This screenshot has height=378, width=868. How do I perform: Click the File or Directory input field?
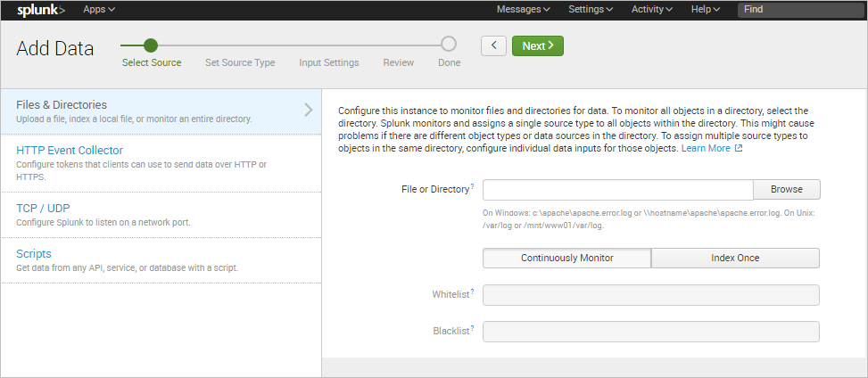click(617, 189)
